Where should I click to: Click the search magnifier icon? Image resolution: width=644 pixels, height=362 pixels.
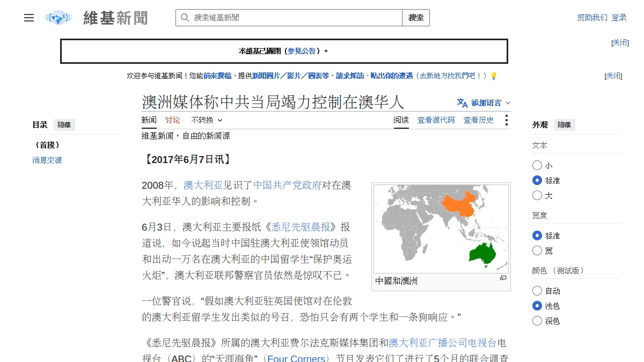pos(185,18)
